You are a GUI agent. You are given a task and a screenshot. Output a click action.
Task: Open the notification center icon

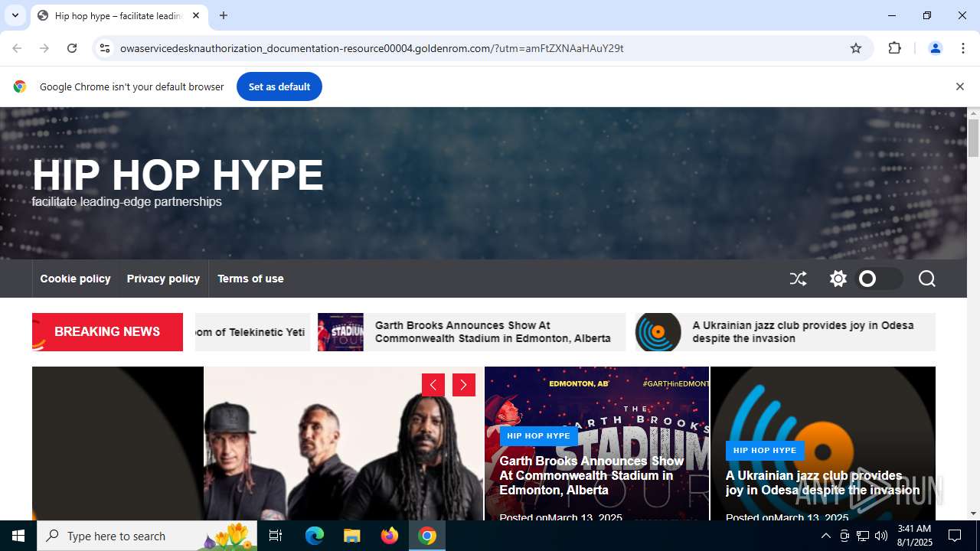click(955, 536)
